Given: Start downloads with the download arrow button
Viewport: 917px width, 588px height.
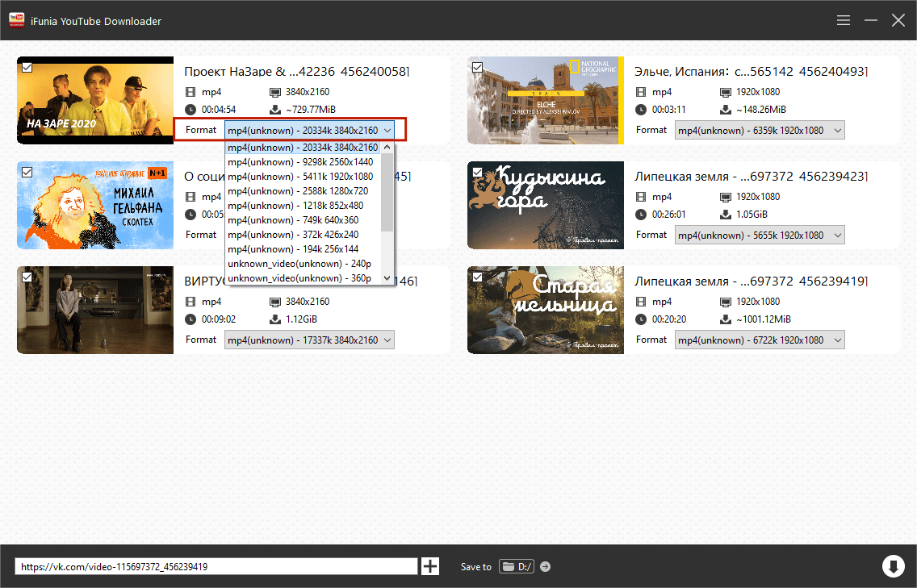Looking at the screenshot, I should [893, 566].
